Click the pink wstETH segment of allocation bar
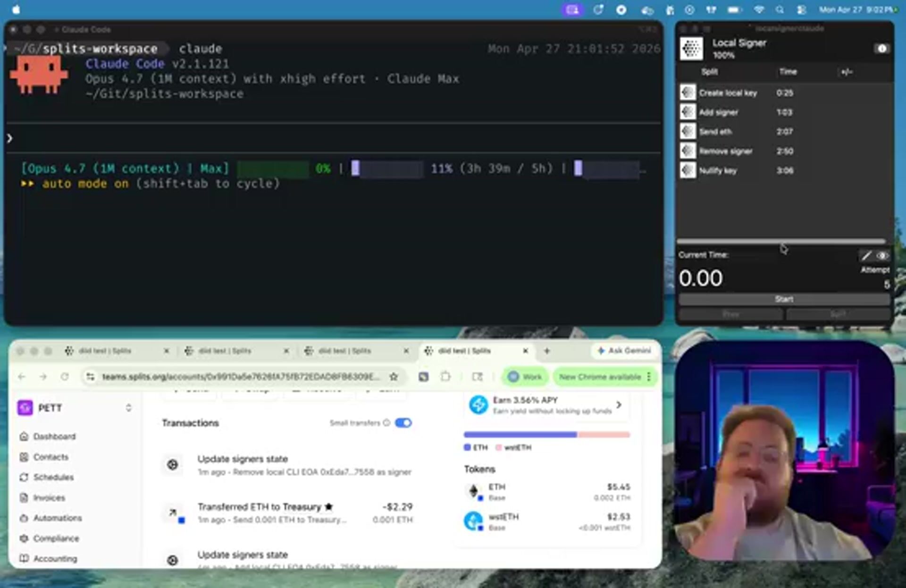Screen dimensions: 906x588 click(604, 435)
